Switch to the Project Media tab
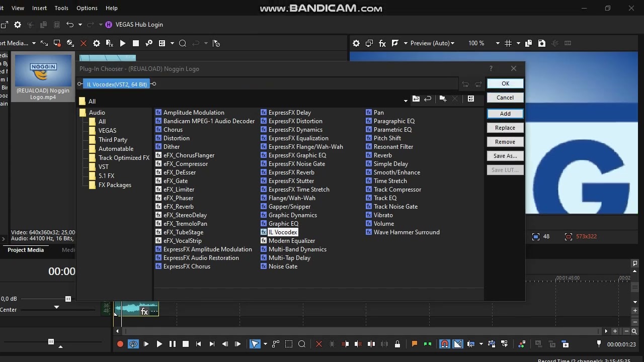 26,250
